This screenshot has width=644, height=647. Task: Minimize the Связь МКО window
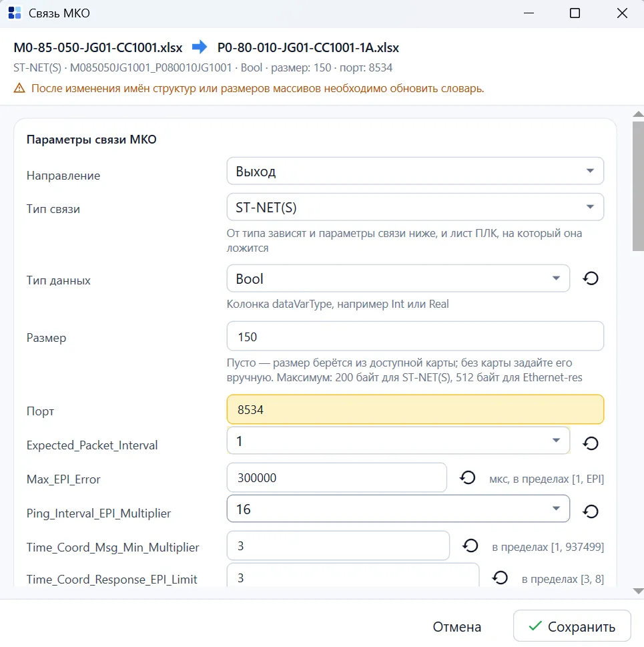(529, 13)
